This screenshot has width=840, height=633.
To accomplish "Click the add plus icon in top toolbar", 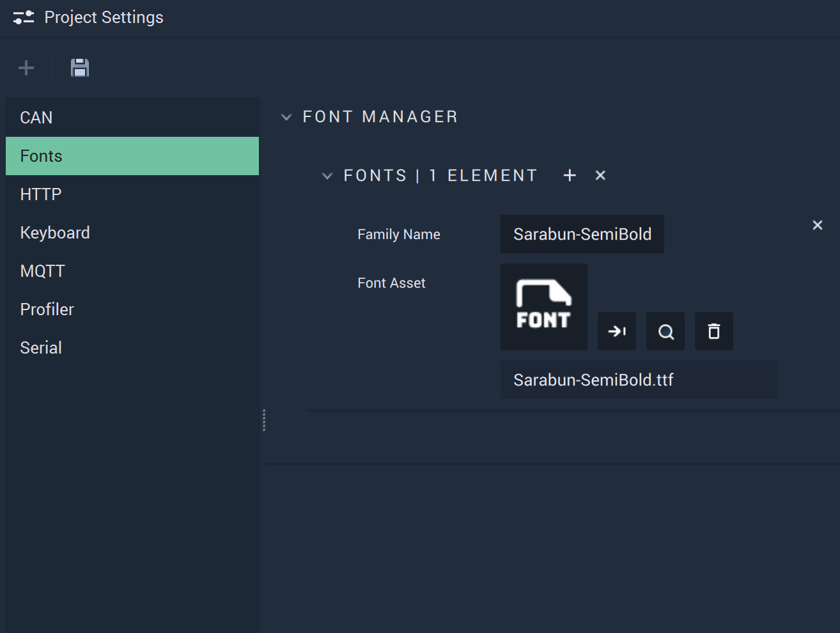I will click(26, 68).
